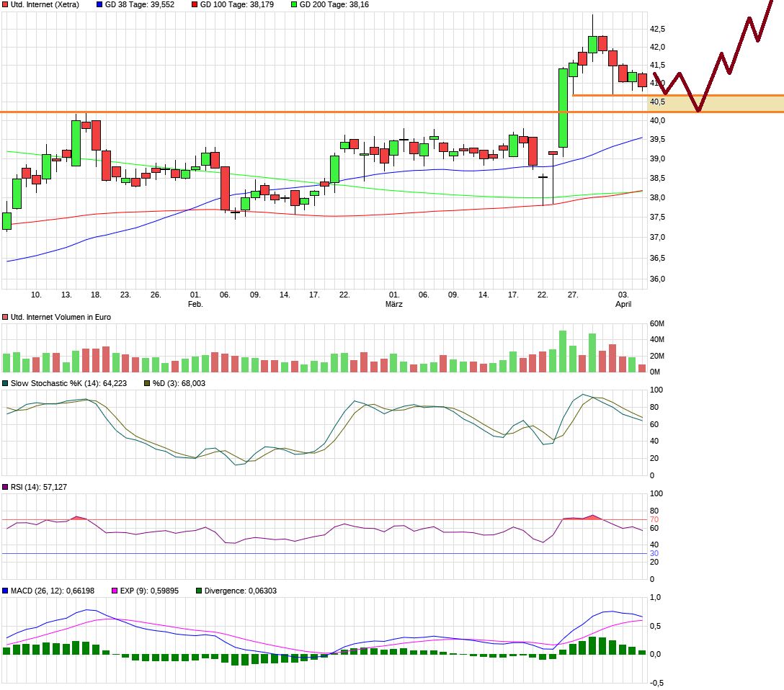Click the 'Utd. Internet (Xetra)' legend text
Viewport: 784px width, 690px height.
[x=45, y=4]
